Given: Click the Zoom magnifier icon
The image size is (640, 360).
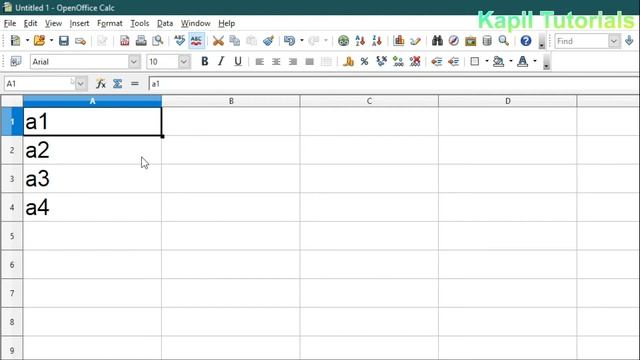Looking at the screenshot, I should click(x=504, y=41).
